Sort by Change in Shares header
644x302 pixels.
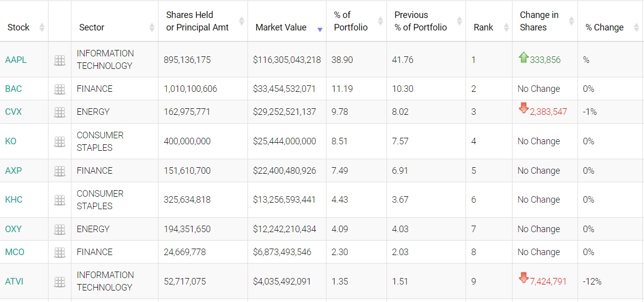[539, 21]
